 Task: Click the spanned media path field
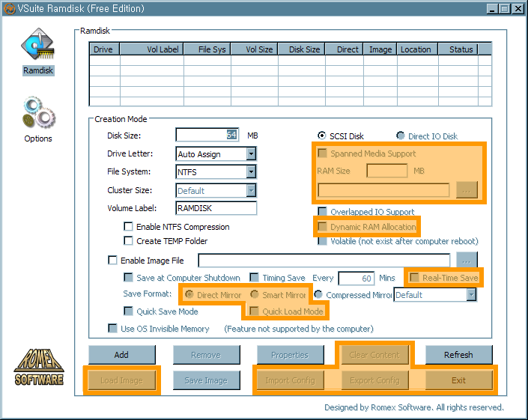pos(383,190)
